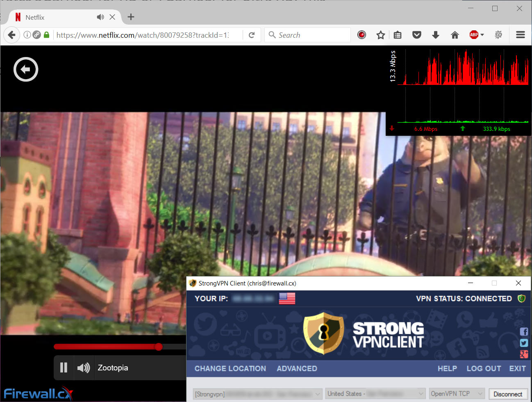Screen dimensions: 532x402
Task: Open CHANGE LOCATION in StrongVPN
Action: (x=230, y=368)
